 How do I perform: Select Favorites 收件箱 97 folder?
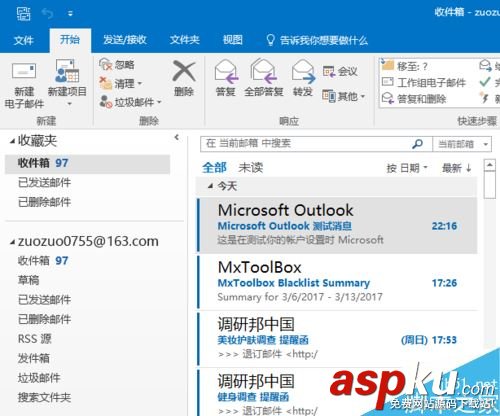[x=88, y=163]
